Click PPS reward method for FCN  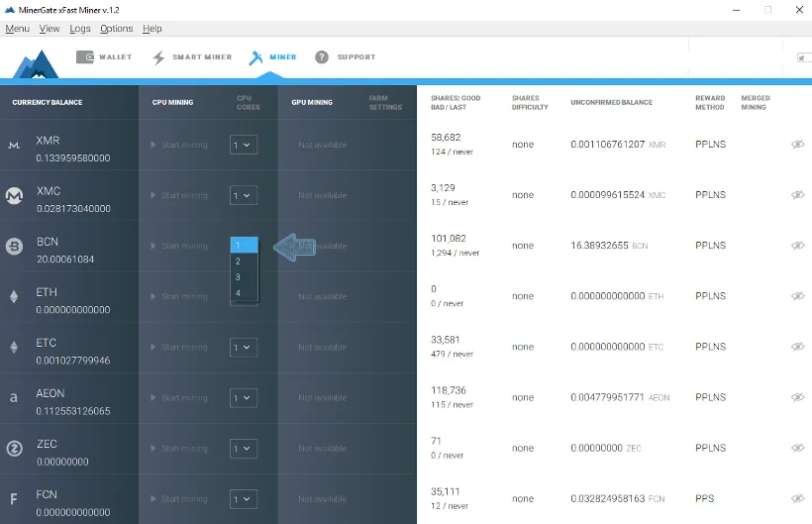[x=704, y=498]
